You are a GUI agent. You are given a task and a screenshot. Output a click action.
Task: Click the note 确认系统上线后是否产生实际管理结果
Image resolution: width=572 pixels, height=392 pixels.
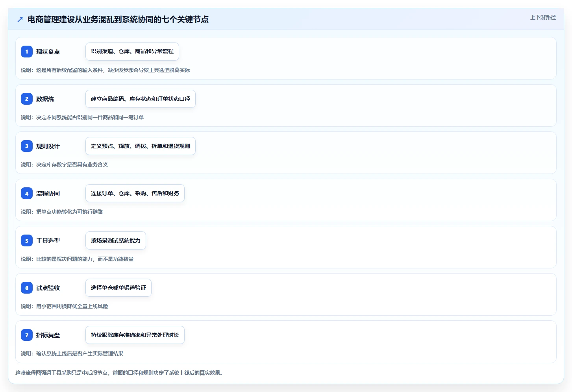(72, 353)
